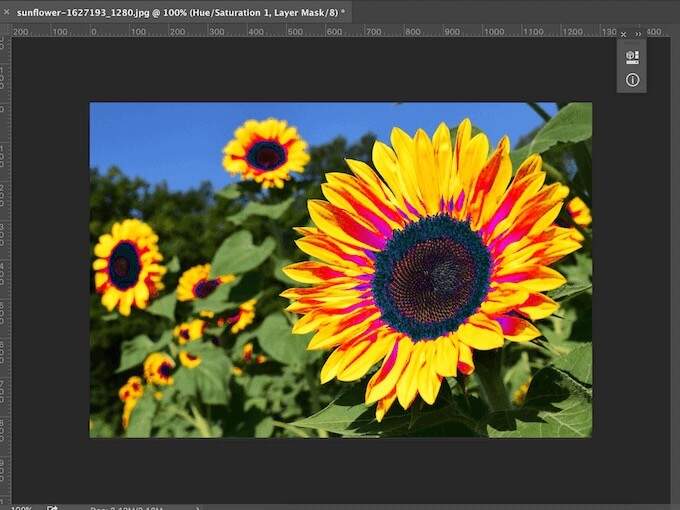Click the ruler origin corner box
Screen dimensions: 680x510
coord(5,31)
